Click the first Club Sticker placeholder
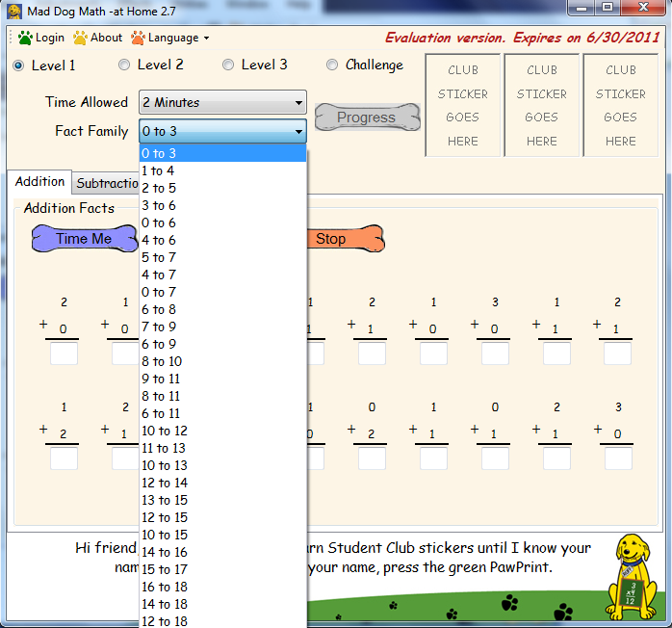 point(462,105)
